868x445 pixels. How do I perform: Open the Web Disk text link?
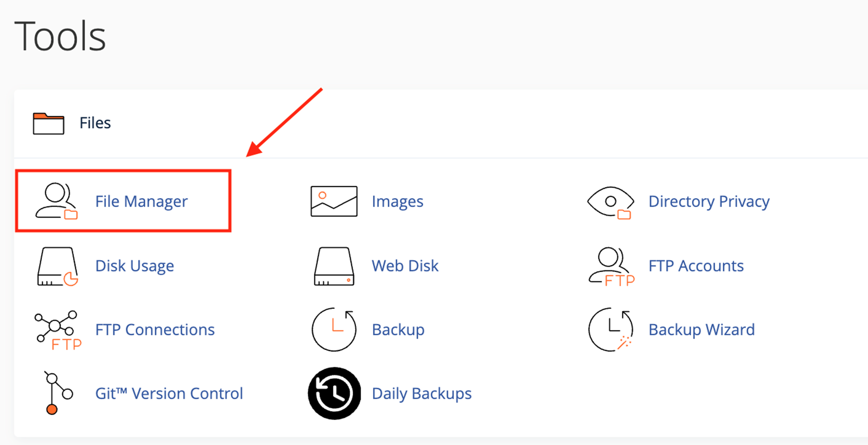pyautogui.click(x=405, y=266)
